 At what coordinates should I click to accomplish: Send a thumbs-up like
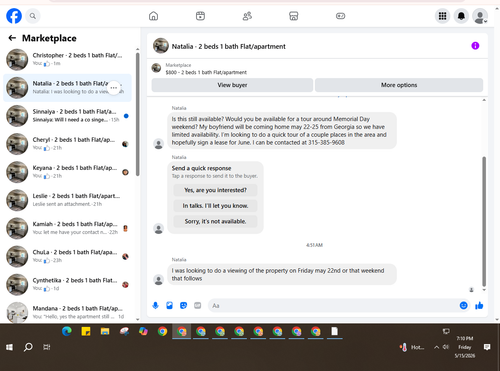click(479, 305)
